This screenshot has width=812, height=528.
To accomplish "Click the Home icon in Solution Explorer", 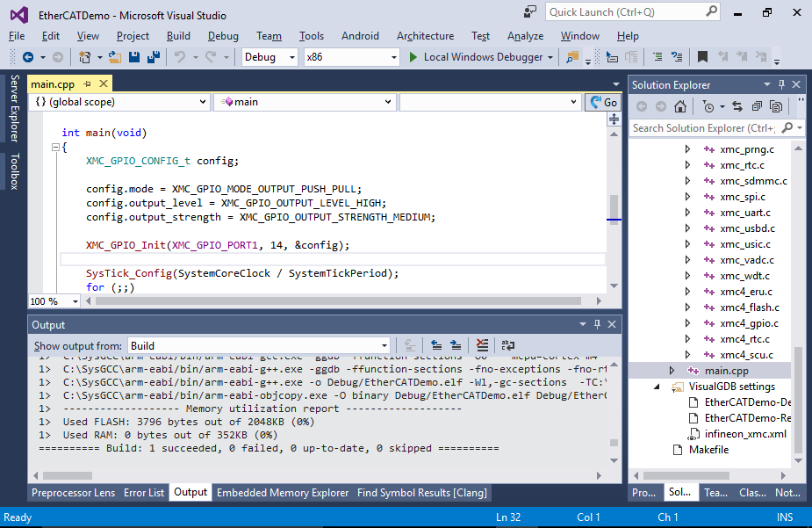I will click(680, 106).
